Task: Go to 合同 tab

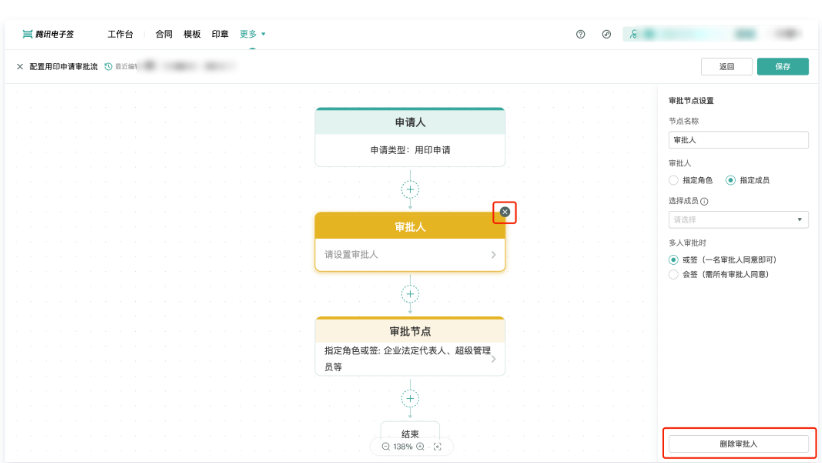Action: coord(164,34)
